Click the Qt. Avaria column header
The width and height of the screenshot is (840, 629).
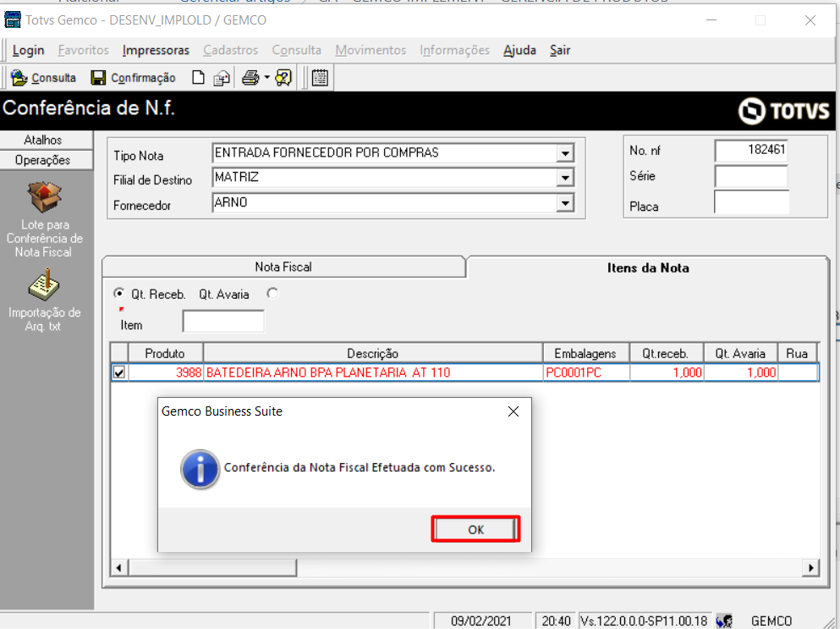(x=740, y=353)
